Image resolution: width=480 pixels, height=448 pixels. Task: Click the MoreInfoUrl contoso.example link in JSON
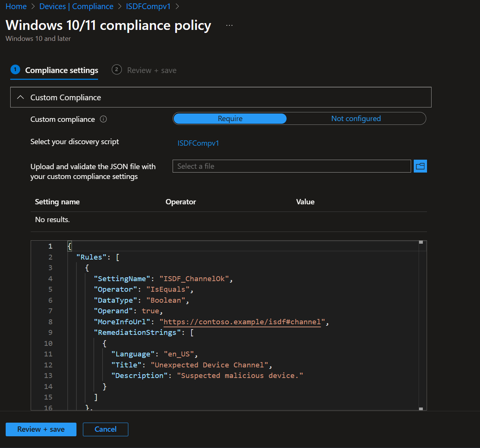(242, 322)
